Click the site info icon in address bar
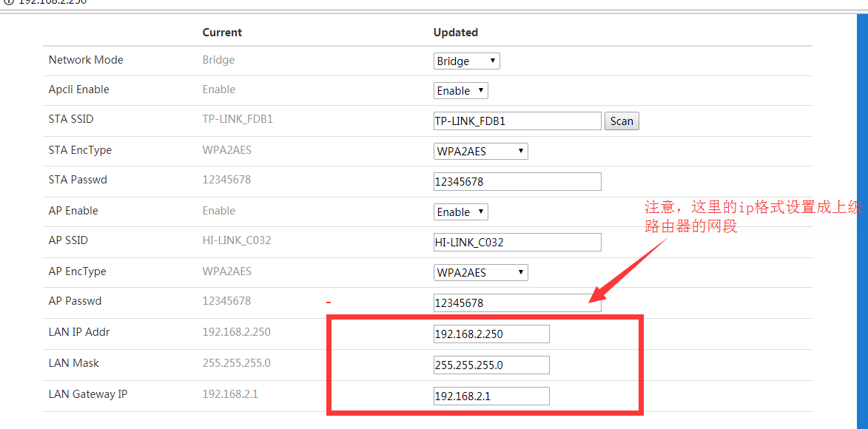Image resolution: width=868 pixels, height=429 pixels. tap(7, 2)
